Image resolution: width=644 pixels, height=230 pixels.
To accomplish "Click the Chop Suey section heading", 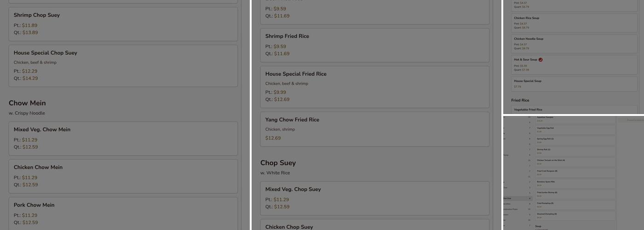I will click(278, 163).
